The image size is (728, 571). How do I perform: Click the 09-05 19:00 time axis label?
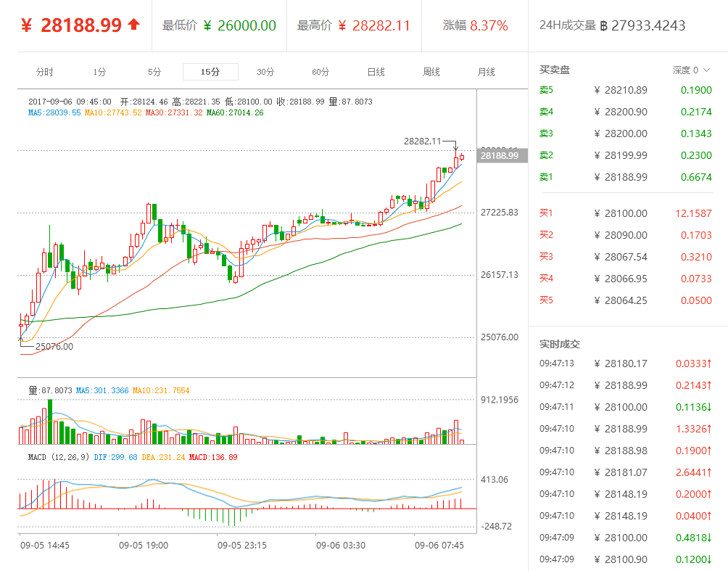[x=144, y=546]
